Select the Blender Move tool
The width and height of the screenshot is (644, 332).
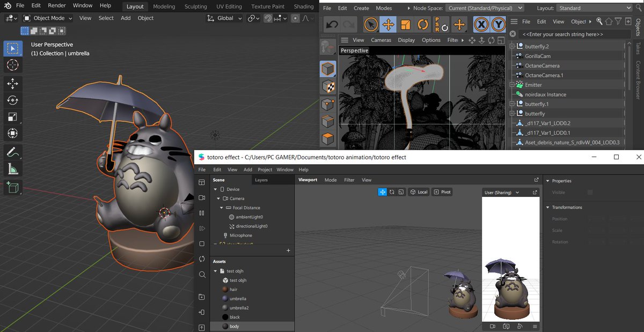(13, 83)
